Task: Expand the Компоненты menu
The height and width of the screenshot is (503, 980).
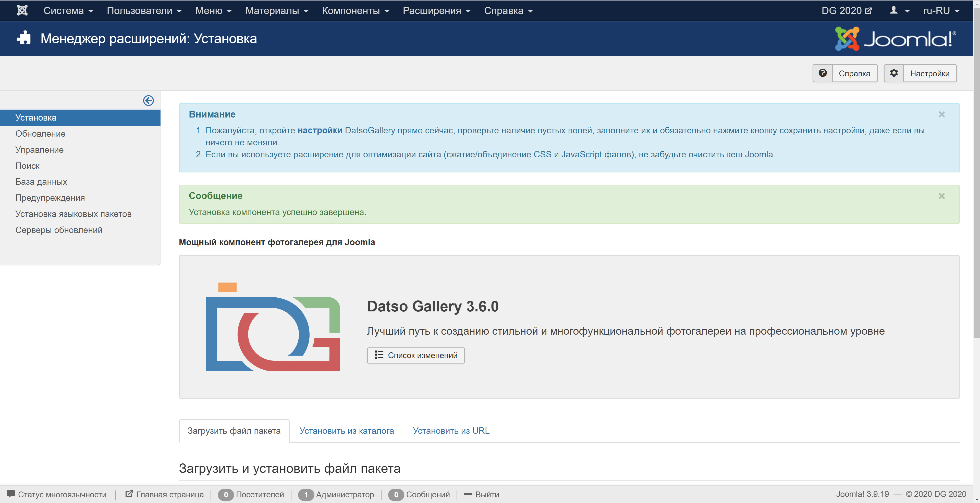Action: tap(356, 10)
